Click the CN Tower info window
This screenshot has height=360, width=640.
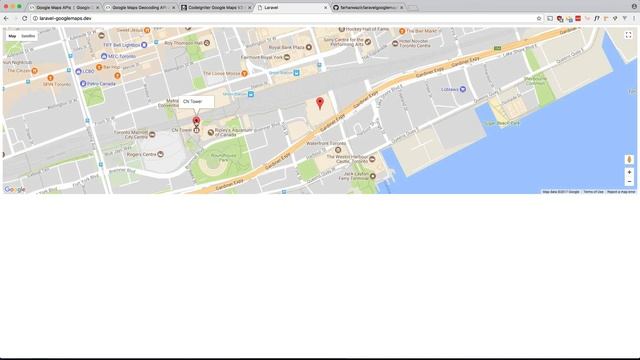(x=196, y=102)
